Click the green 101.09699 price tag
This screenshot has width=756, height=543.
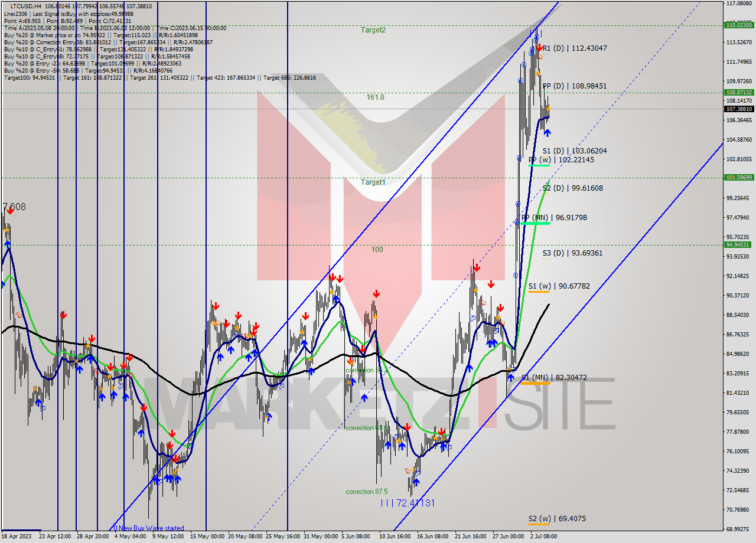[739, 178]
